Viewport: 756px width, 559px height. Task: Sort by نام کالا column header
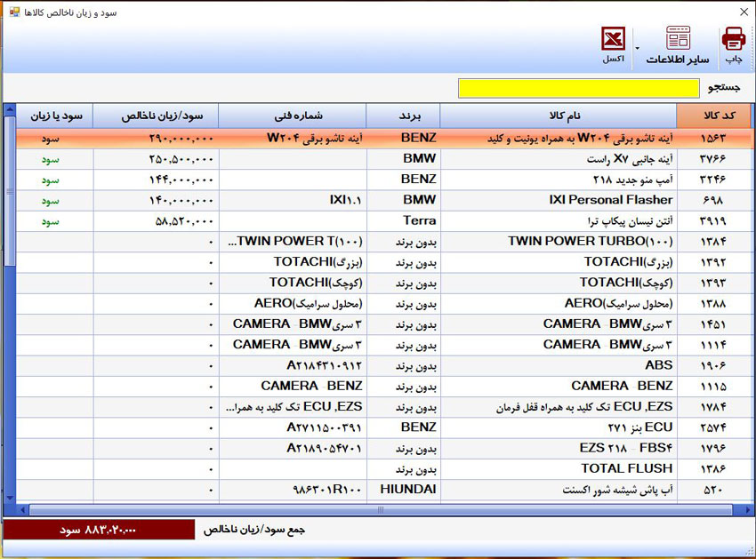point(559,116)
